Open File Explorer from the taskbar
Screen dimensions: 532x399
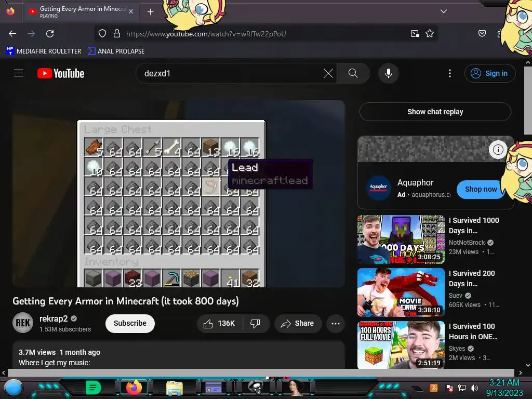175,388
